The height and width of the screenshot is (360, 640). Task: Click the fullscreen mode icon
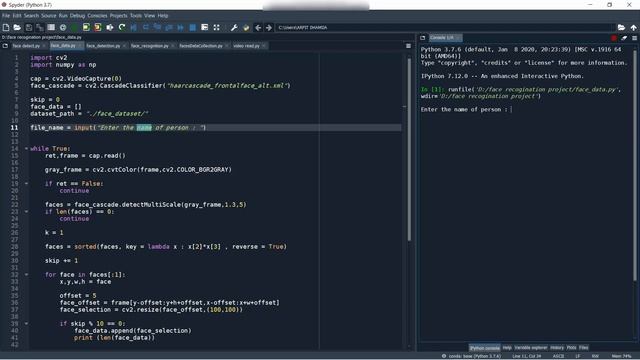pyautogui.click(x=216, y=27)
